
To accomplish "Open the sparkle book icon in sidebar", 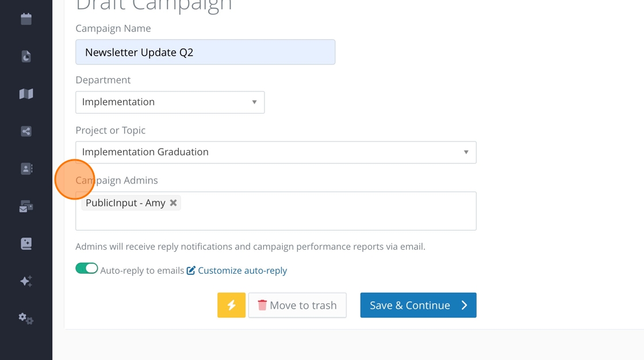I will (26, 244).
